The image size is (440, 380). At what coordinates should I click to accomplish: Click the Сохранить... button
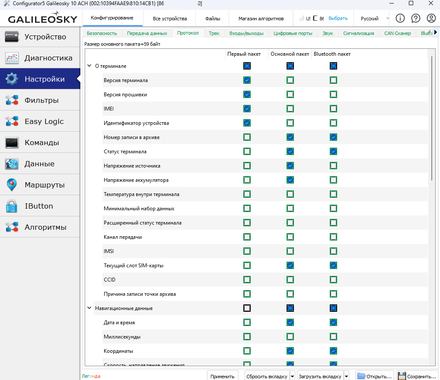417,376
